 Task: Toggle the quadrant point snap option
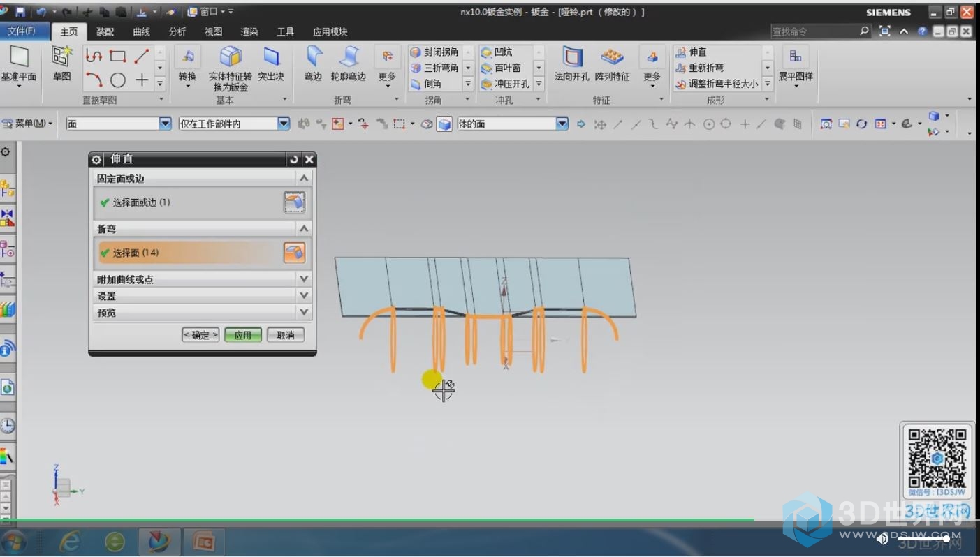(x=726, y=124)
